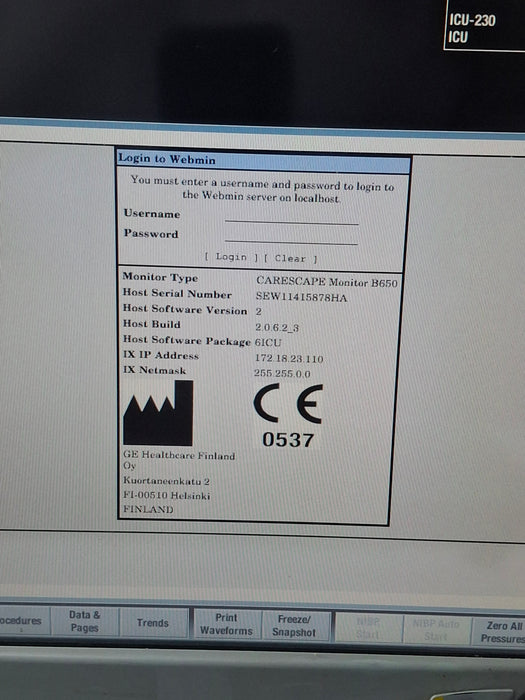This screenshot has width=525, height=700.
Task: Click the ICU-230 bed label
Action: click(472, 20)
